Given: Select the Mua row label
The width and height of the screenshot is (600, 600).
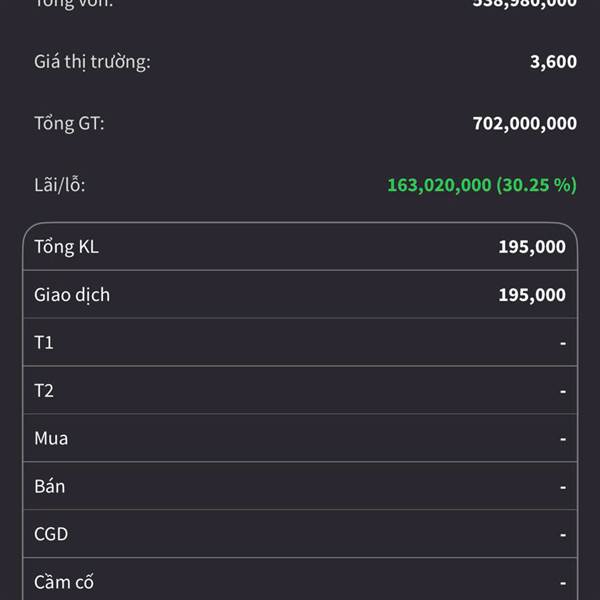Looking at the screenshot, I should pyautogui.click(x=51, y=439).
